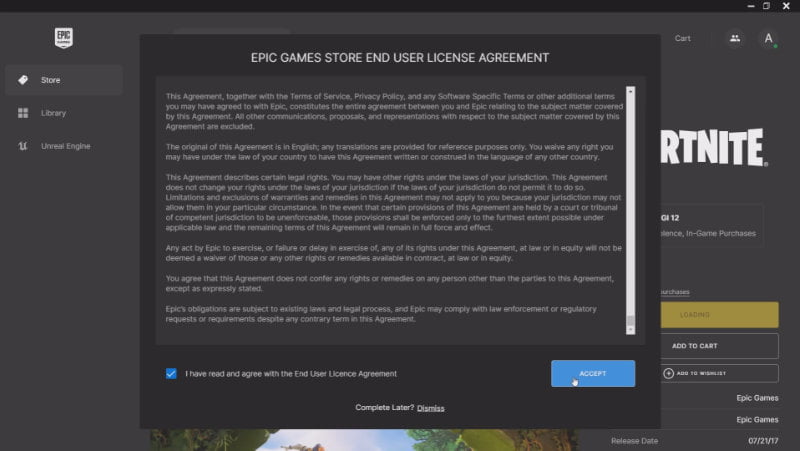Click the paragraph starting 'Epic's obligations are subject'
The image size is (800, 451).
coord(381,314)
